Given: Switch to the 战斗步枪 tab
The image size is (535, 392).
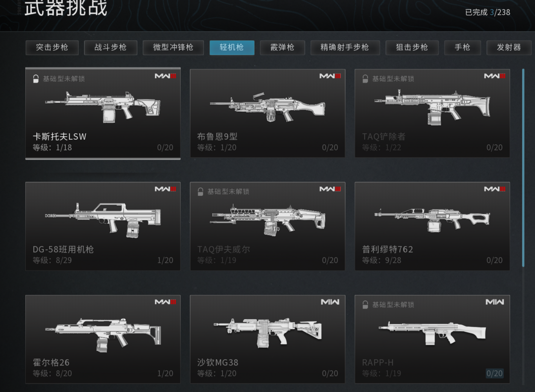Looking at the screenshot, I should pyautogui.click(x=110, y=48).
